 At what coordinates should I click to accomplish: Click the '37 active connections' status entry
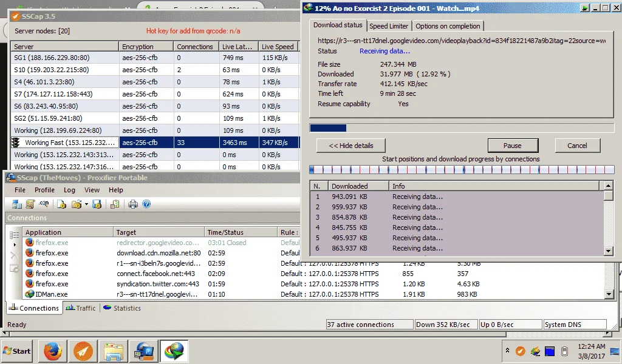tap(369, 325)
